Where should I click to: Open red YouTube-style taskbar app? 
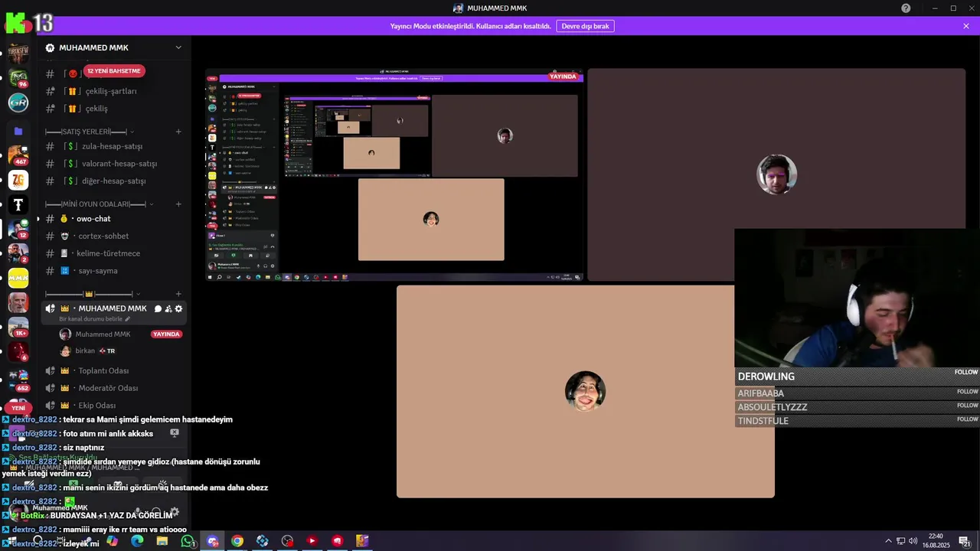pyautogui.click(x=312, y=541)
